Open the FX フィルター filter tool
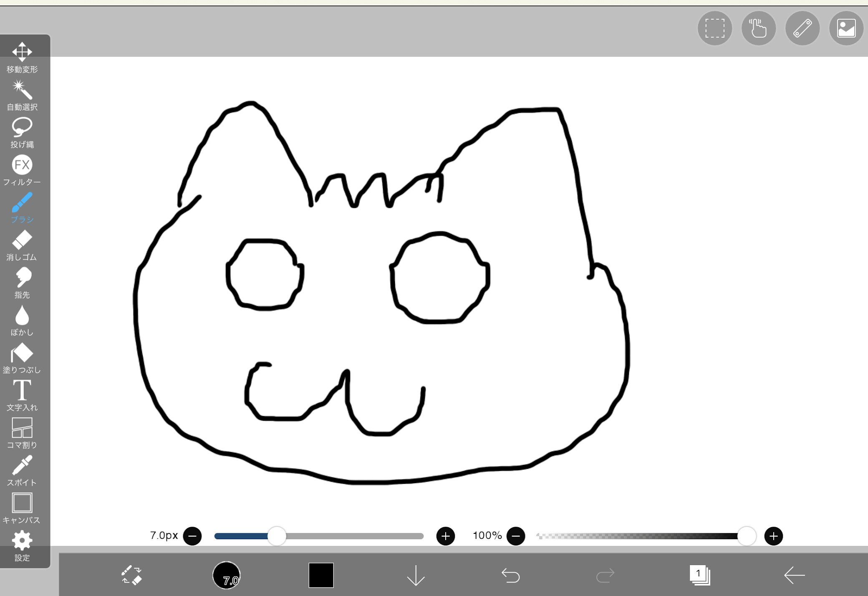 click(x=22, y=170)
